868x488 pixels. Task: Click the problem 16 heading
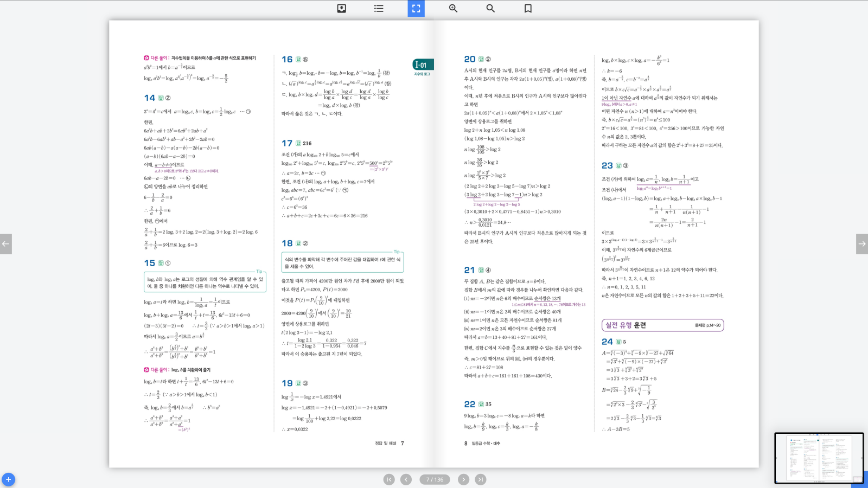(287, 59)
